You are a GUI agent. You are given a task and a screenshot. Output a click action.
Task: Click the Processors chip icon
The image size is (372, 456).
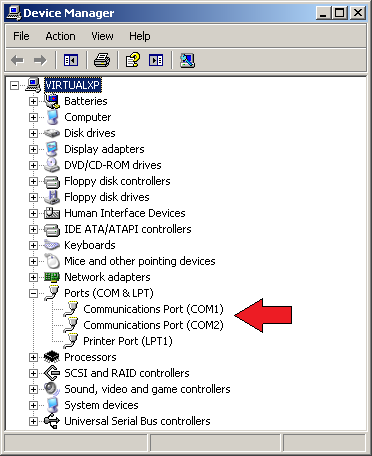tap(52, 357)
